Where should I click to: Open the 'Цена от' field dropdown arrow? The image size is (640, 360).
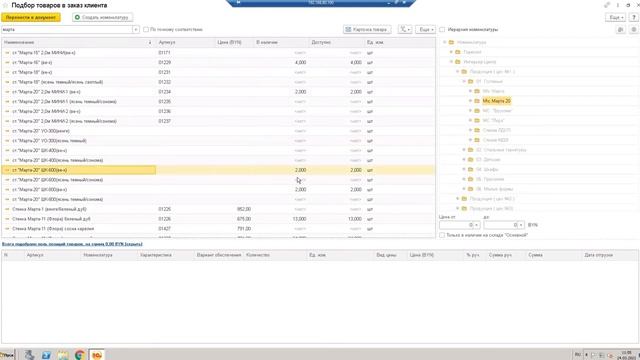[x=476, y=225]
